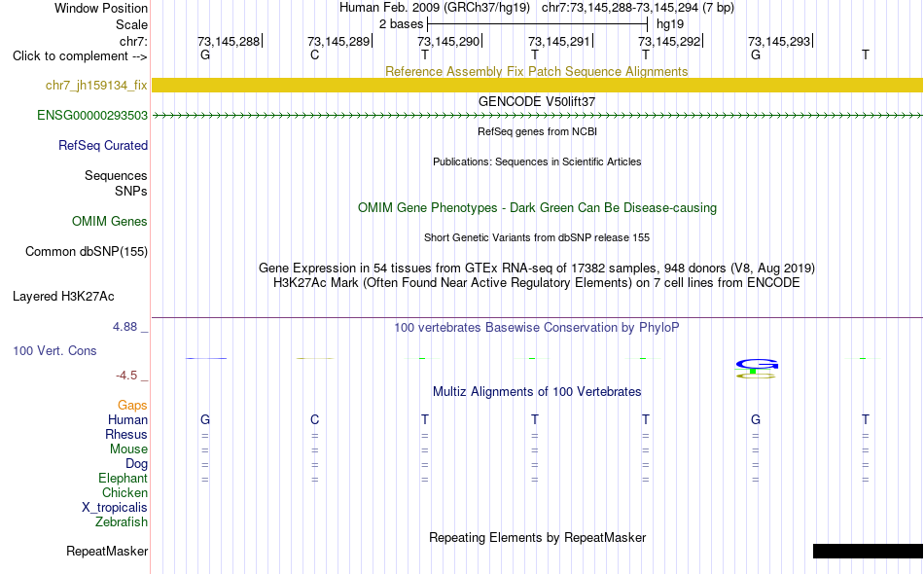Click the 2 bases scale bar

tap(538, 24)
